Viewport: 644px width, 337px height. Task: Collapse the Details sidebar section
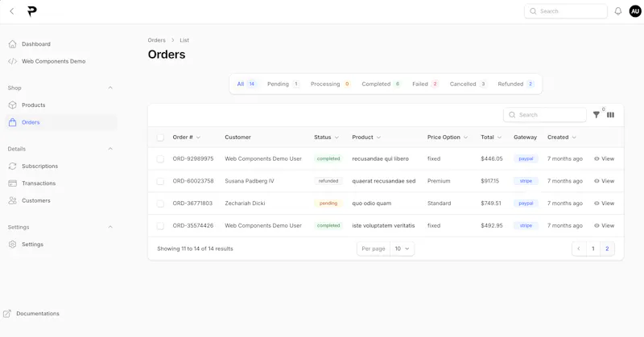pyautogui.click(x=110, y=149)
